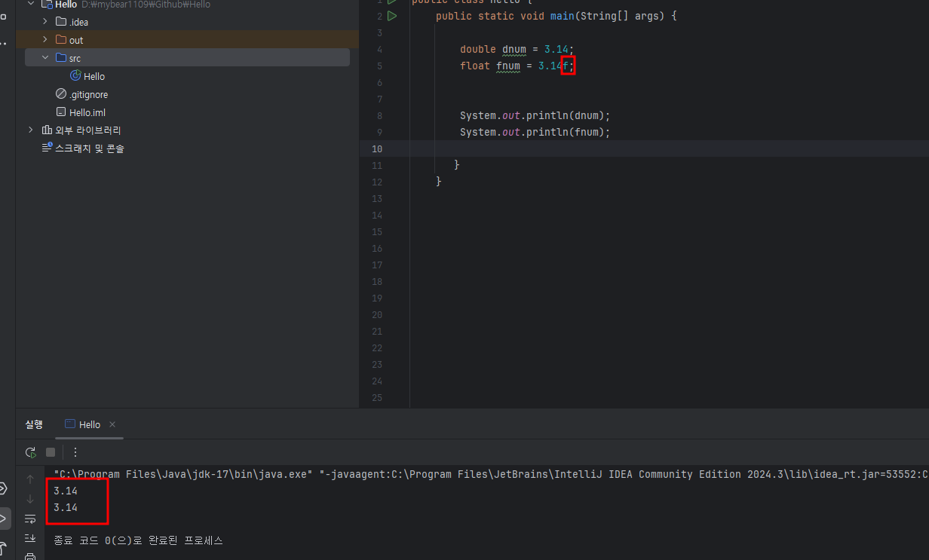Screen dimensions: 929x560
Task: Click line number 25 in the gutter
Action: 377,397
